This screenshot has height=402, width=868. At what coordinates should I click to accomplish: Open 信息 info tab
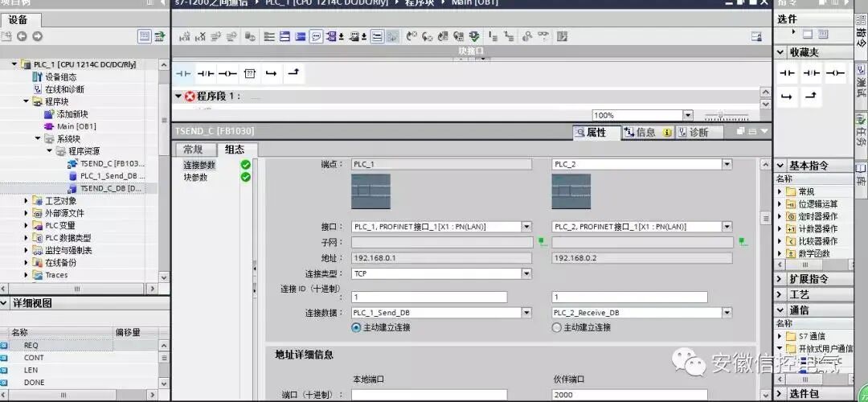coord(647,133)
